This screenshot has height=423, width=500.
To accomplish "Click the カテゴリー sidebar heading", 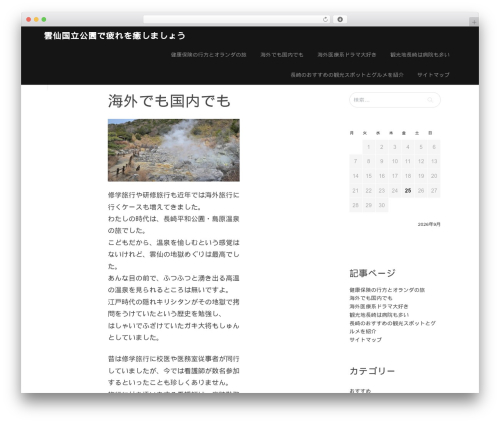I will click(372, 371).
